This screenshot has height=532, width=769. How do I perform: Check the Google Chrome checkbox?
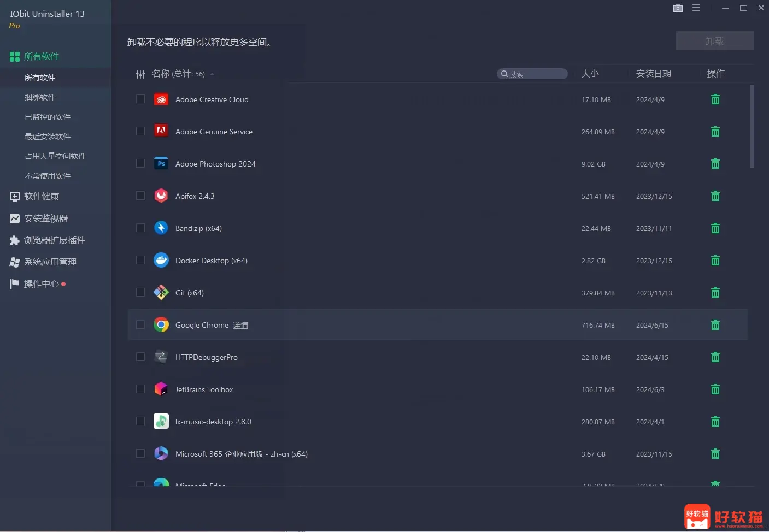tap(140, 325)
